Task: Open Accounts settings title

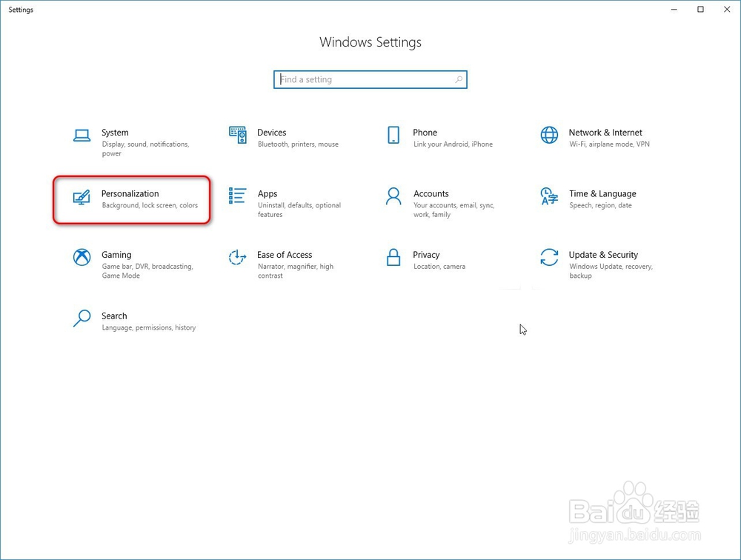Action: point(431,193)
